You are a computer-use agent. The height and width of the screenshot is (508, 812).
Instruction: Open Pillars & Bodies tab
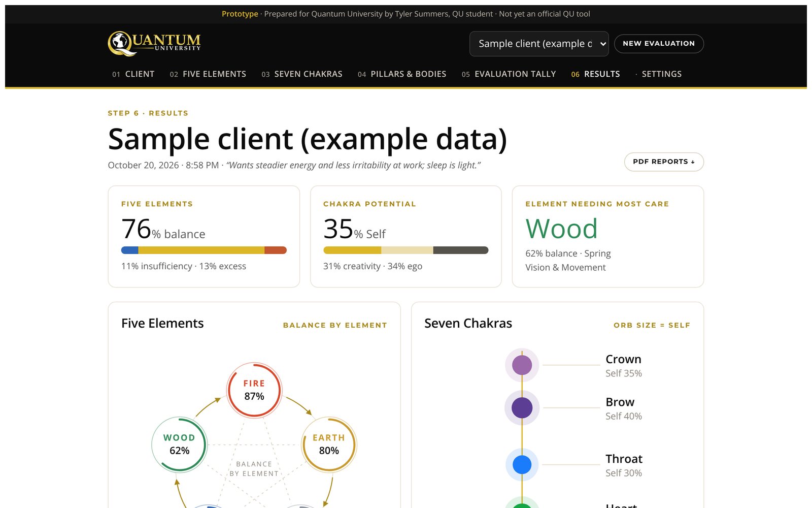(x=402, y=74)
